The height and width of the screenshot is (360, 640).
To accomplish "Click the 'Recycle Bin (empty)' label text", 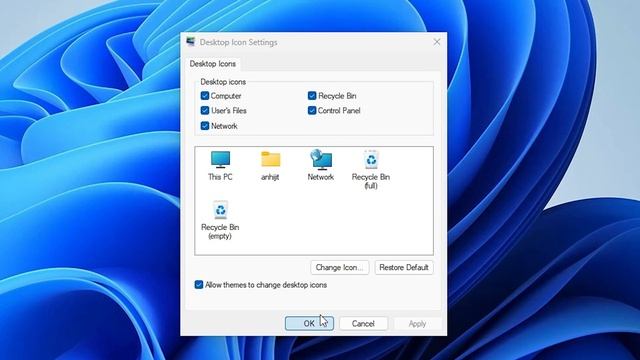I will tap(220, 231).
